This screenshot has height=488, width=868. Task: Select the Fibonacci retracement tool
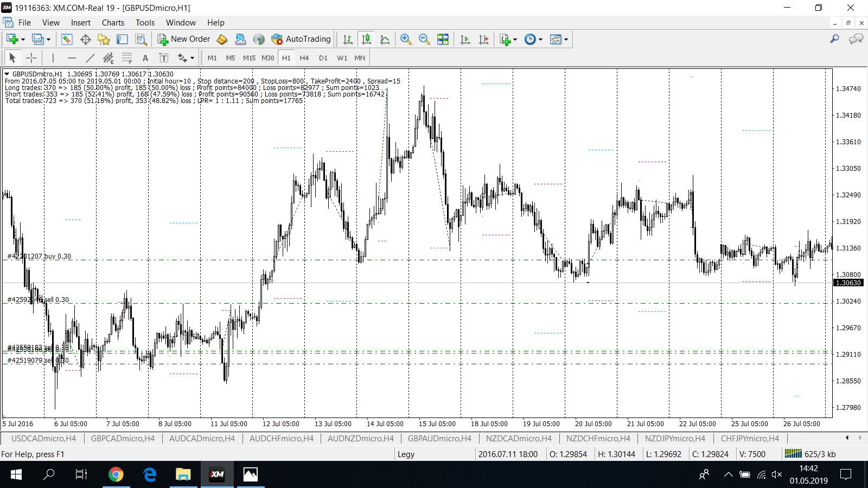click(127, 58)
